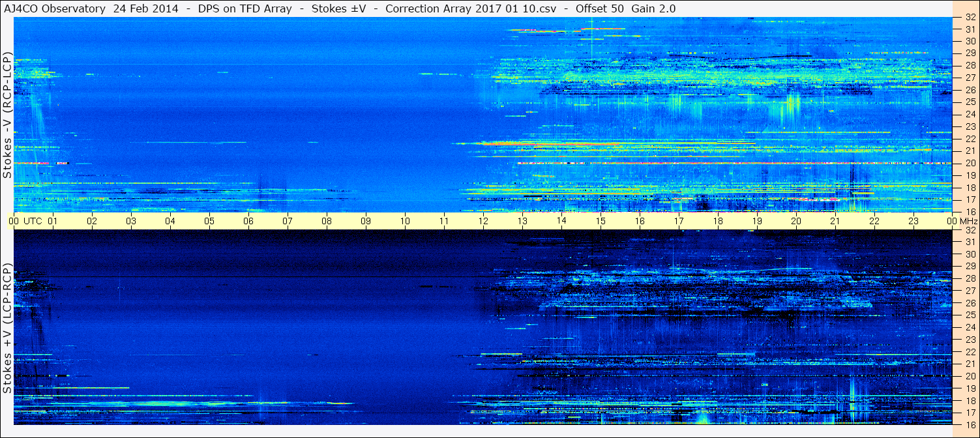Image resolution: width=980 pixels, height=438 pixels.
Task: Select the 16 hour marker on time axis
Action: point(640,221)
